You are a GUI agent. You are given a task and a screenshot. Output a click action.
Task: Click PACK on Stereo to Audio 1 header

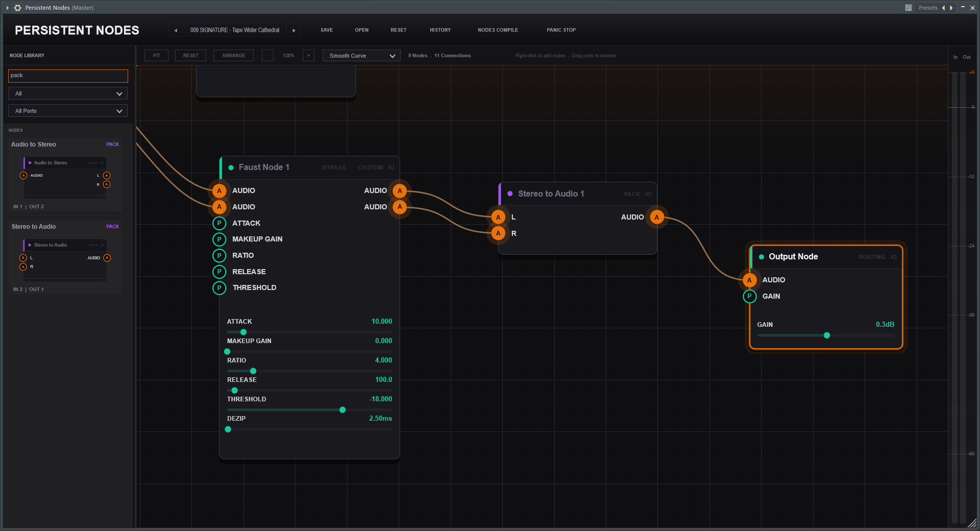pyautogui.click(x=632, y=194)
